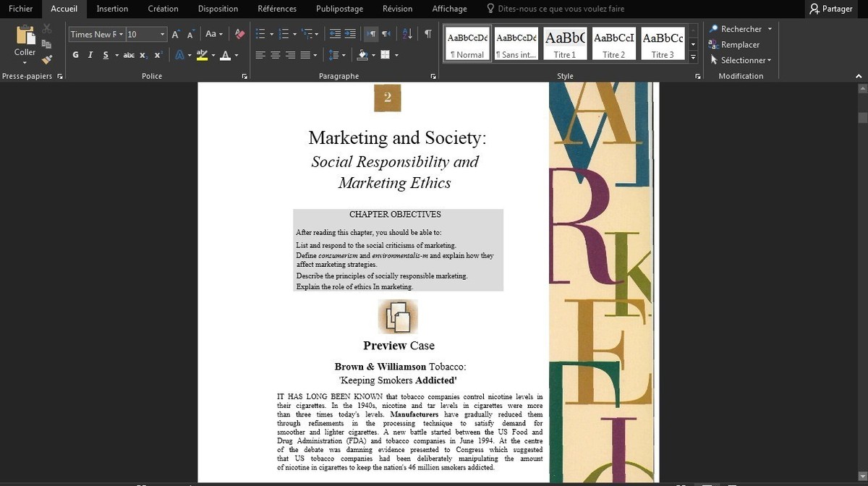Switch to the Révision tab
868x486 pixels.
pyautogui.click(x=397, y=9)
